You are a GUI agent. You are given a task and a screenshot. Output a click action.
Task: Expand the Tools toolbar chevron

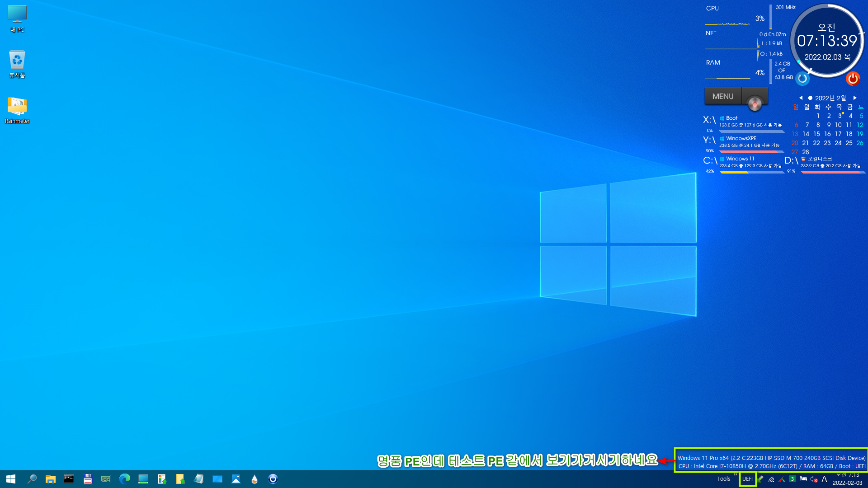click(736, 474)
